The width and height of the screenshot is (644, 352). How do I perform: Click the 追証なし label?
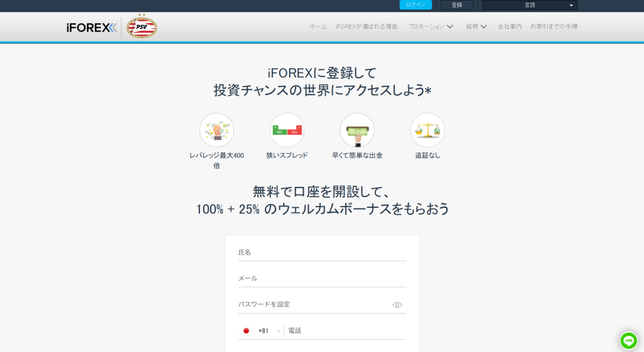428,156
